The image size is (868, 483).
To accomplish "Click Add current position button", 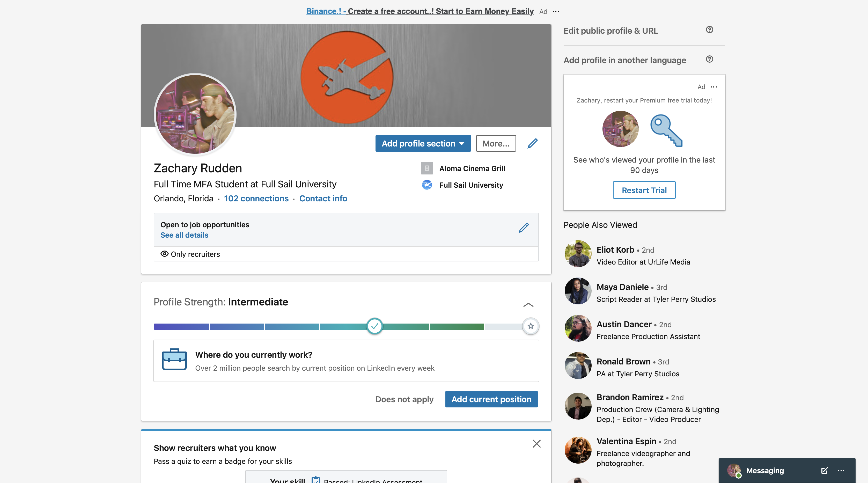I will 491,399.
